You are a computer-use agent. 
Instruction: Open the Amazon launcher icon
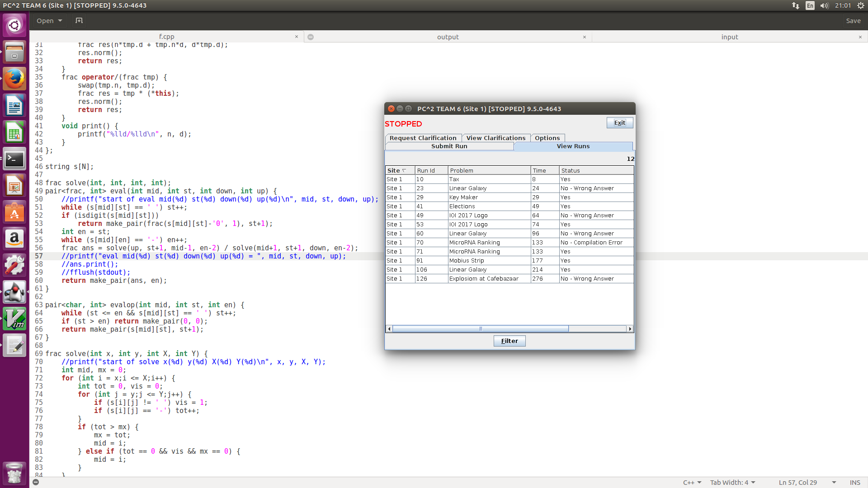coord(14,238)
